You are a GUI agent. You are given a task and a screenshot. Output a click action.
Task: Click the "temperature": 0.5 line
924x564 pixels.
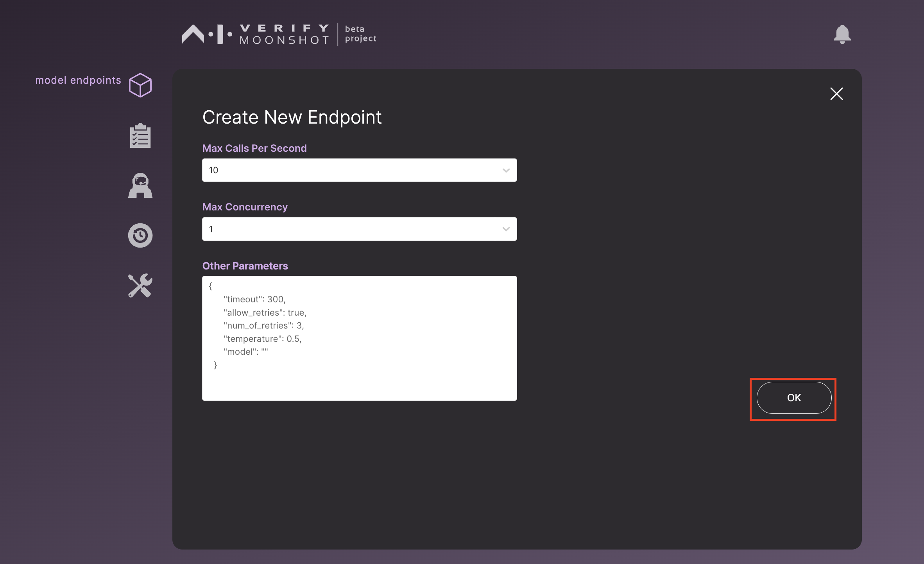(262, 339)
